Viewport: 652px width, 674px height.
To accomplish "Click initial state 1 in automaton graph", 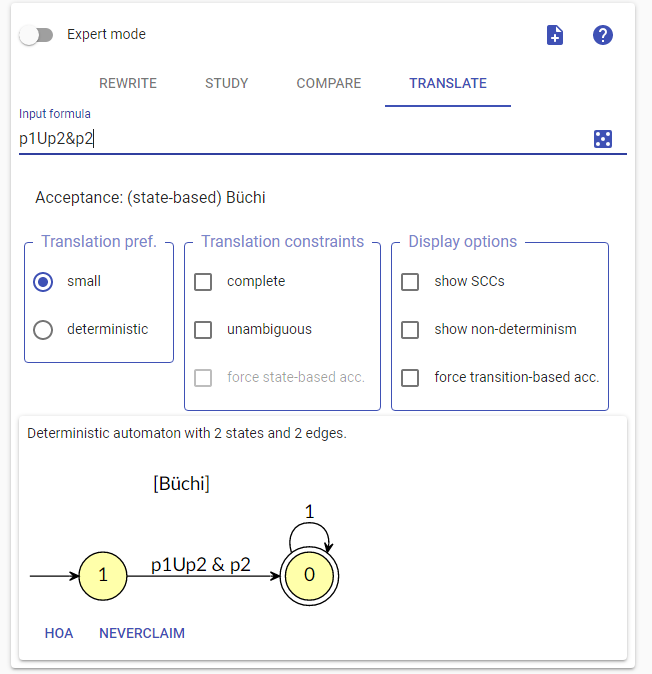I will (x=103, y=576).
